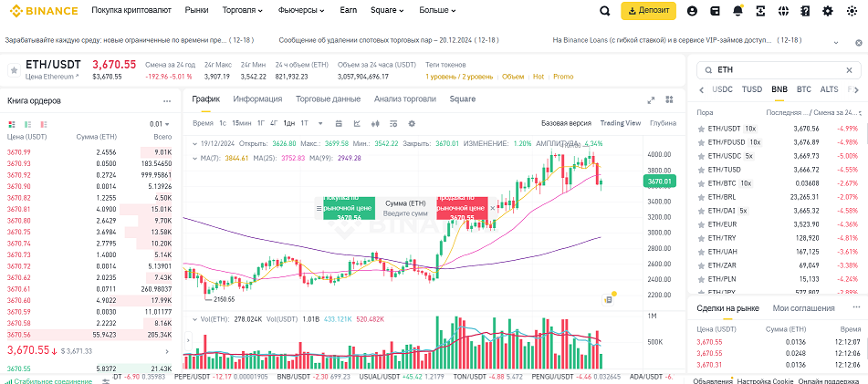The image size is (868, 384).
Task: Open the more intervals dropdown arrow
Action: 321,123
